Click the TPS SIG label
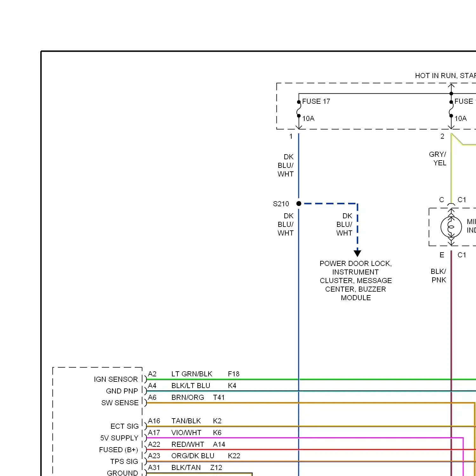 tap(124, 461)
